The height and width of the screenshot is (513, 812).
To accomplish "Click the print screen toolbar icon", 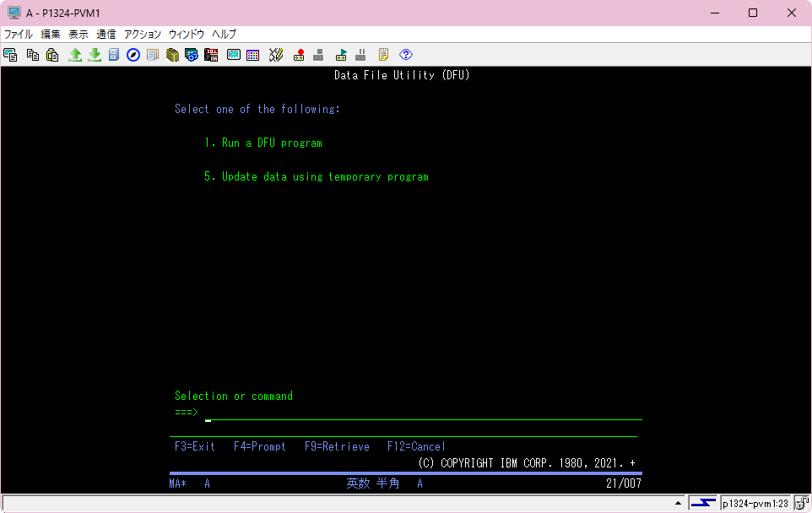I will coord(10,54).
